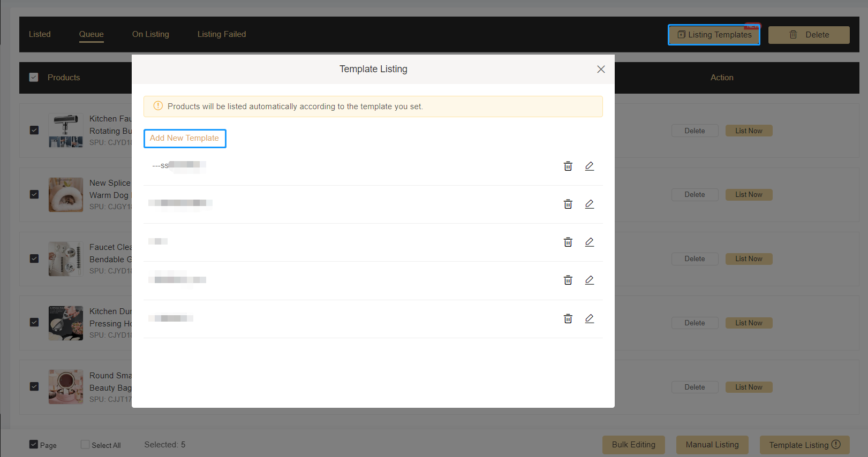The image size is (868, 457).
Task: Click the dog bed product thumbnail
Action: point(66,195)
